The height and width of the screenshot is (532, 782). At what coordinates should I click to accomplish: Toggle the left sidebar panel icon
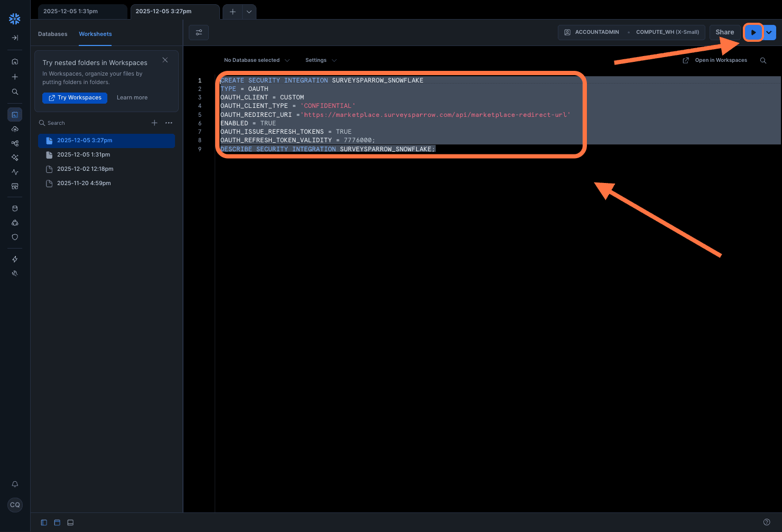coord(44,522)
